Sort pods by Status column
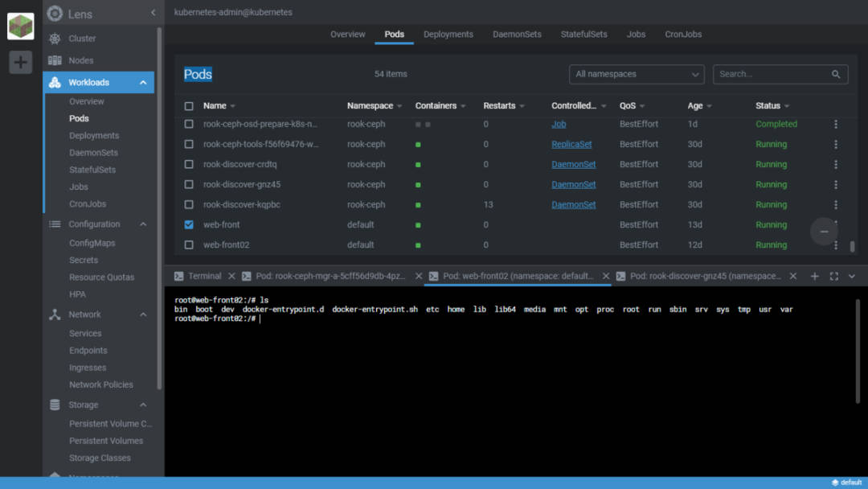868x489 pixels. pos(768,106)
